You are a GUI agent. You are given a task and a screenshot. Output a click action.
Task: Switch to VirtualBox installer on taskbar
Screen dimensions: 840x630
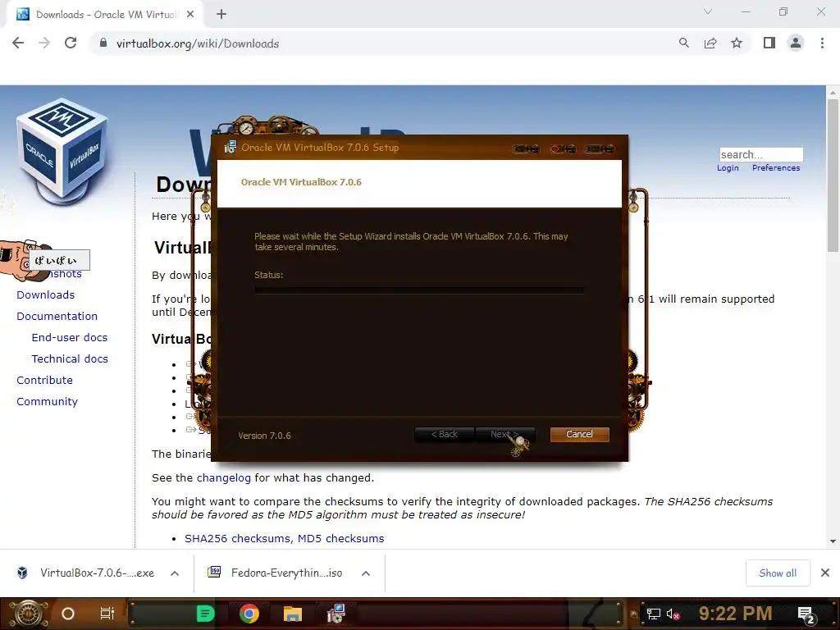click(336, 614)
